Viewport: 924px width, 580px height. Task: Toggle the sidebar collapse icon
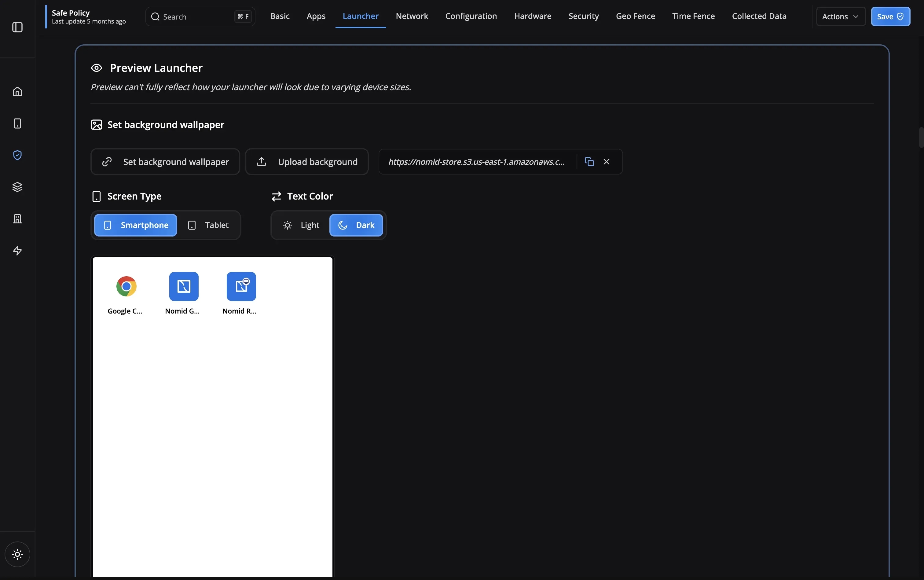coord(17,27)
